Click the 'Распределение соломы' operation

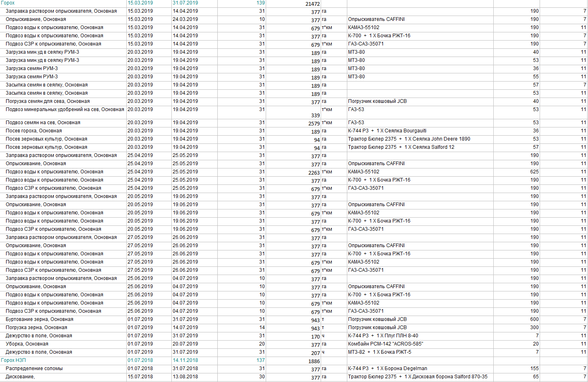click(x=34, y=368)
